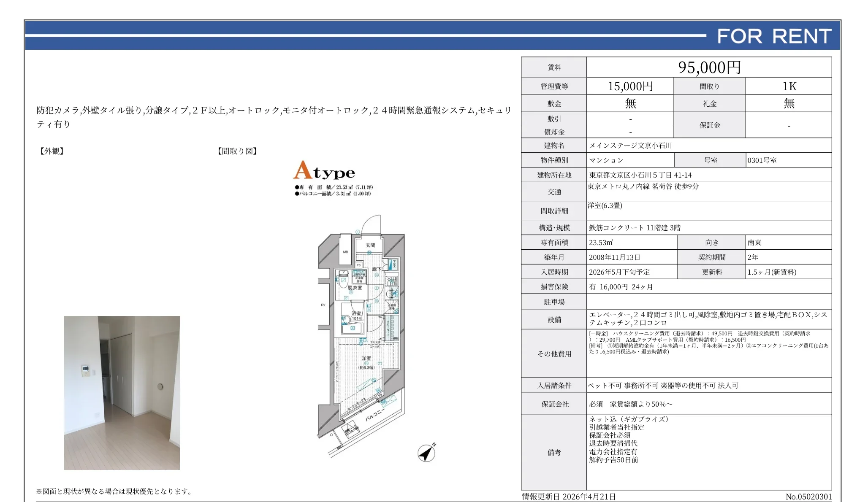The height and width of the screenshot is (502, 868).
Task: Select the 玄関 entrance on floor plan
Action: click(x=370, y=246)
